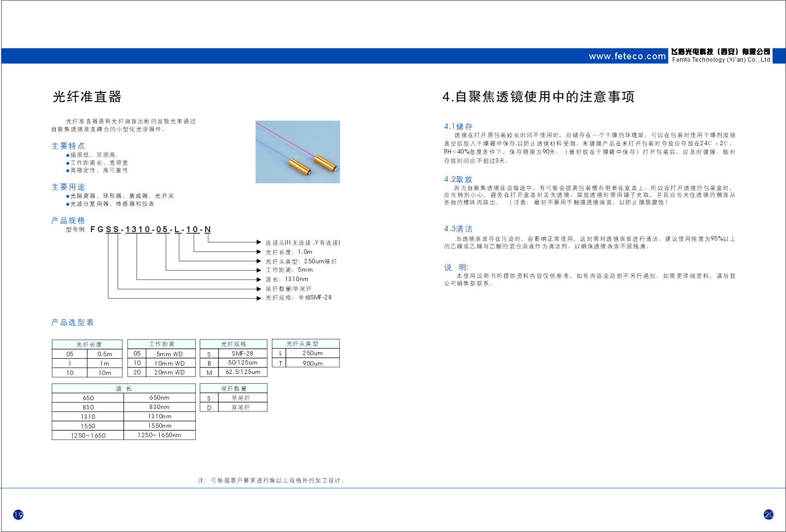Select the 4.3清洁 section heading
Image resolution: width=786 pixels, height=532 pixels.
458,229
